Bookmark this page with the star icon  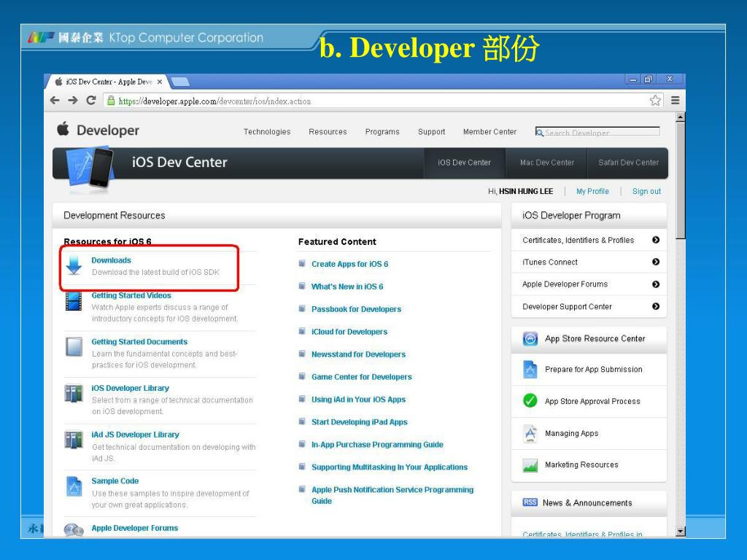tap(656, 101)
